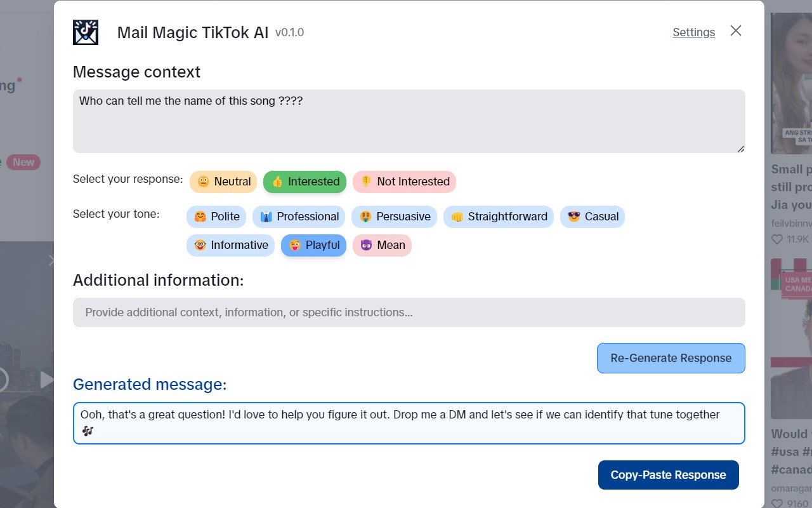Image resolution: width=812 pixels, height=508 pixels.
Task: Click the Mail Magic TikTok logo icon
Action: [x=86, y=32]
